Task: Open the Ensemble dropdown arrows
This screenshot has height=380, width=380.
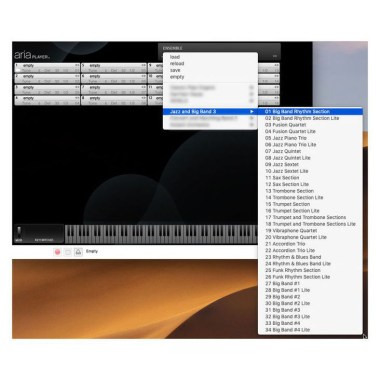Action: (275, 56)
